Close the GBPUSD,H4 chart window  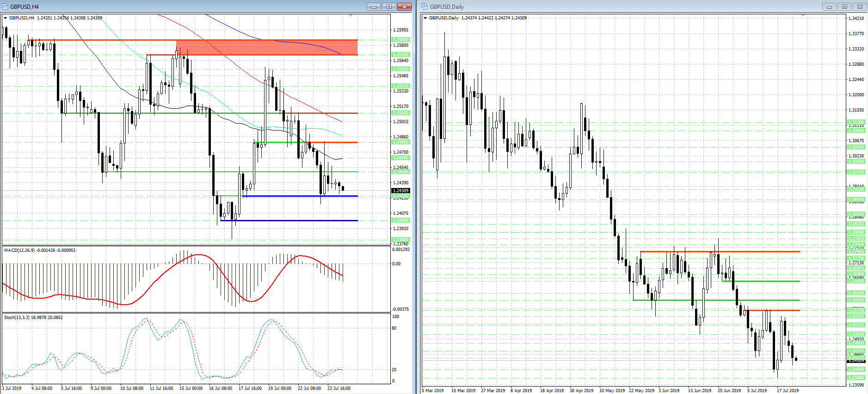pos(405,6)
